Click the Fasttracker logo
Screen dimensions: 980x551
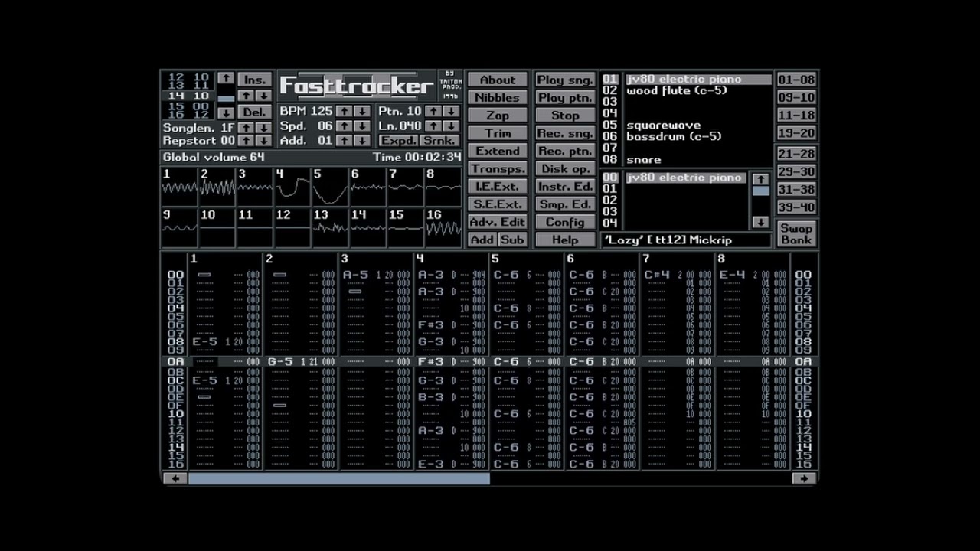coord(357,86)
